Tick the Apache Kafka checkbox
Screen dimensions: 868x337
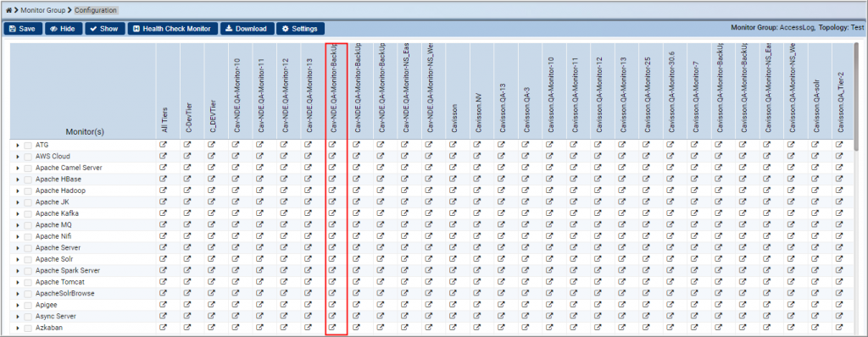tap(28, 213)
